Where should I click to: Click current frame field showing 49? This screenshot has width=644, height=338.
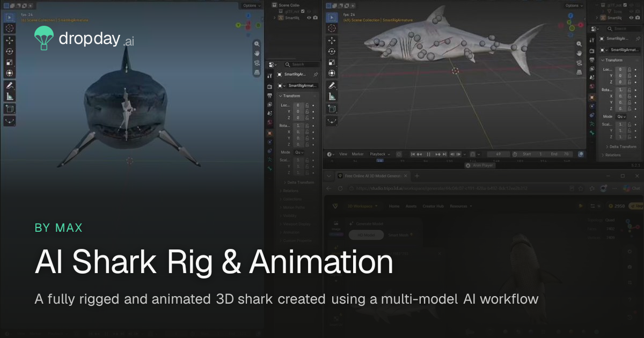499,154
